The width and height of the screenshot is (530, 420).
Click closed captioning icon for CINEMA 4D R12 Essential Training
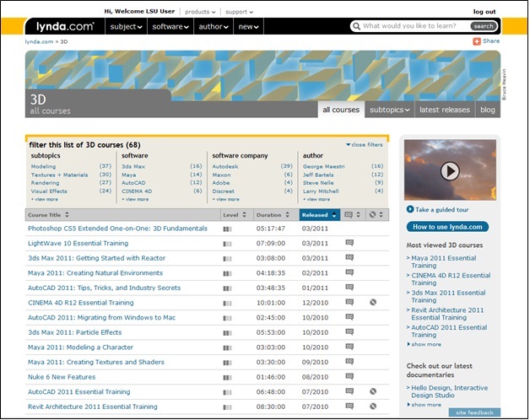point(349,302)
